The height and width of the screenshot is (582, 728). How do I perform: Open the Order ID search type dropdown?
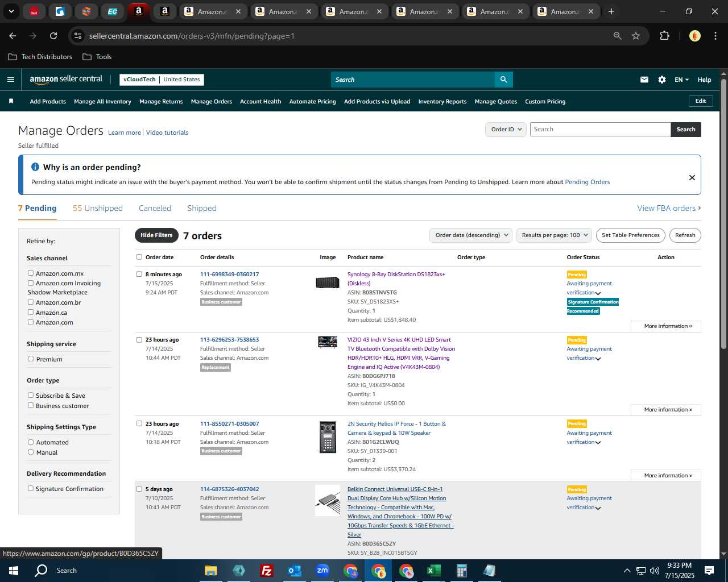pyautogui.click(x=506, y=130)
